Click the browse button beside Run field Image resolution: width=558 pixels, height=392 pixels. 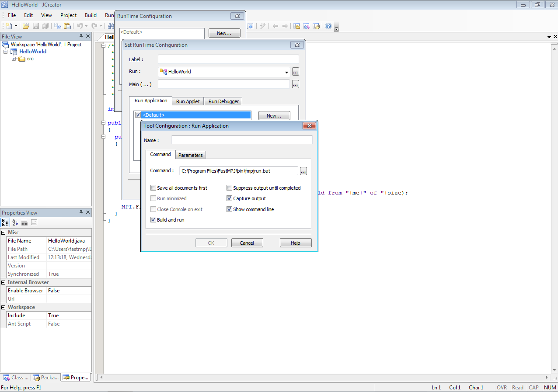(296, 72)
